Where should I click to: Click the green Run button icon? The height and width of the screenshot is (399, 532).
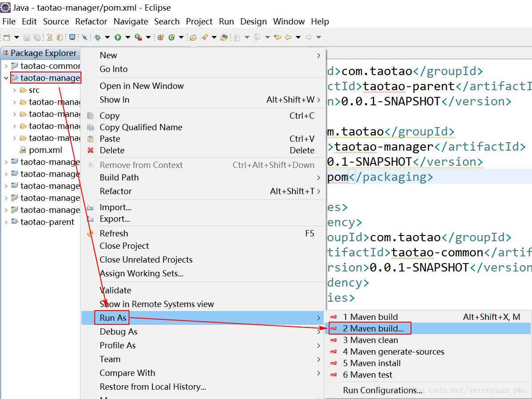click(118, 37)
